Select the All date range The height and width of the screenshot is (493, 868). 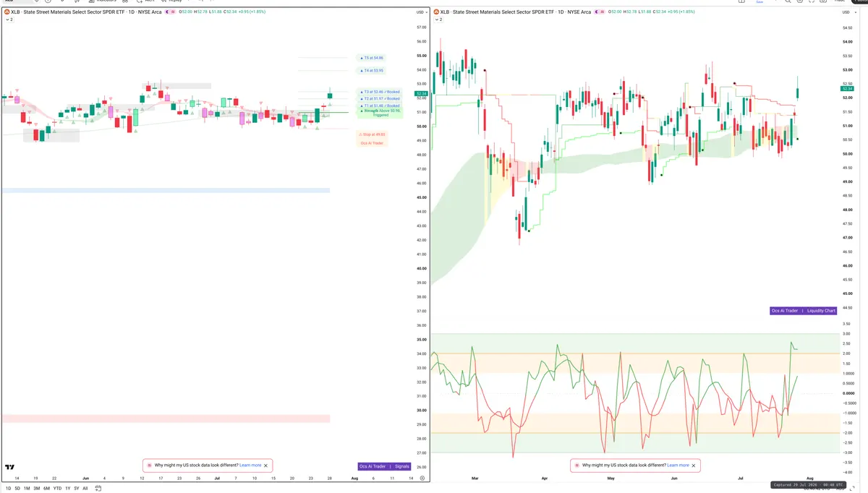[x=85, y=489]
